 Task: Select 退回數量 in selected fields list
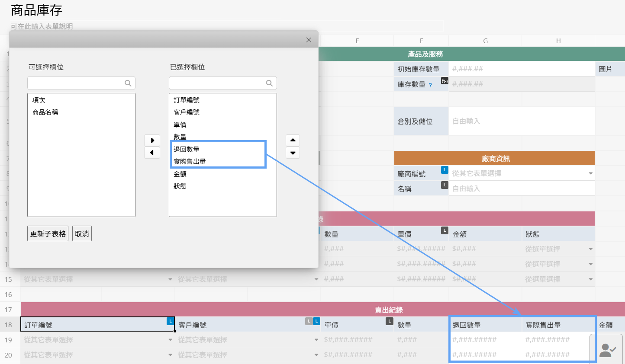[x=187, y=149]
